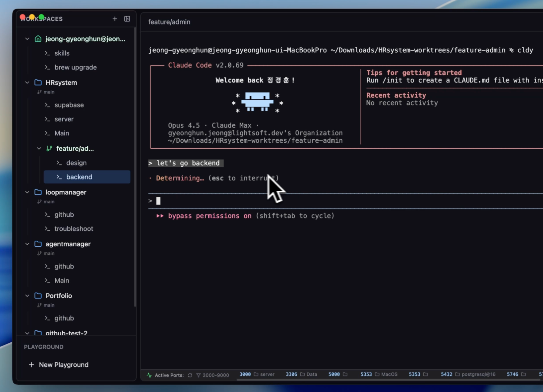Image resolution: width=543 pixels, height=392 pixels.
Task: Click the home icon of jeong-gyeonghun workspace
Action: tap(38, 39)
